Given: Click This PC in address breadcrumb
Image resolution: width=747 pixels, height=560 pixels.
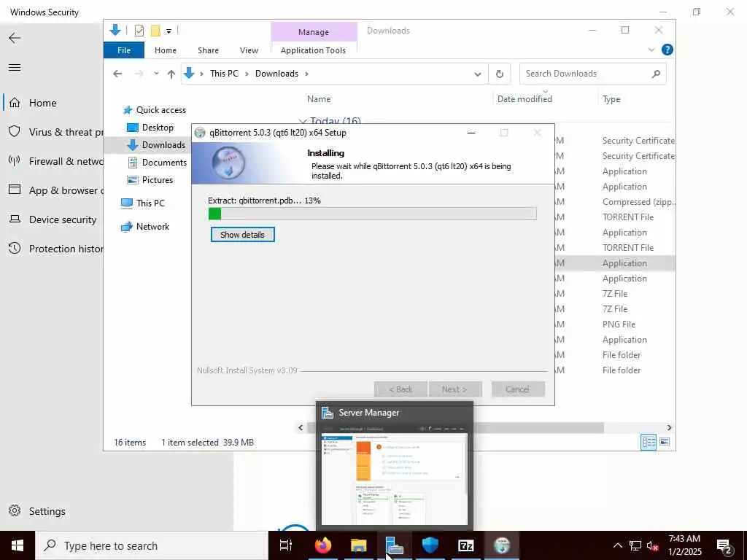Looking at the screenshot, I should [224, 74].
